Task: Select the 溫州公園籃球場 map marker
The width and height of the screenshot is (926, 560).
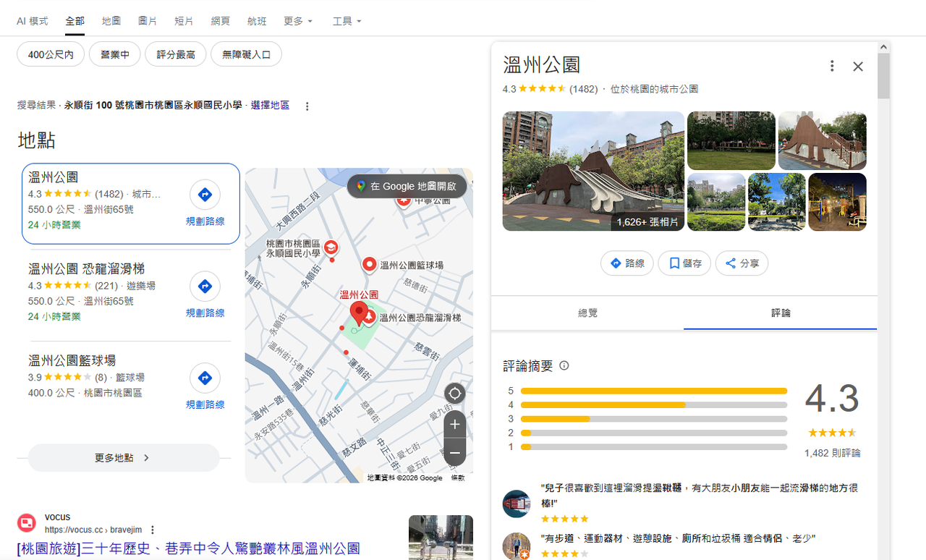Action: (369, 265)
